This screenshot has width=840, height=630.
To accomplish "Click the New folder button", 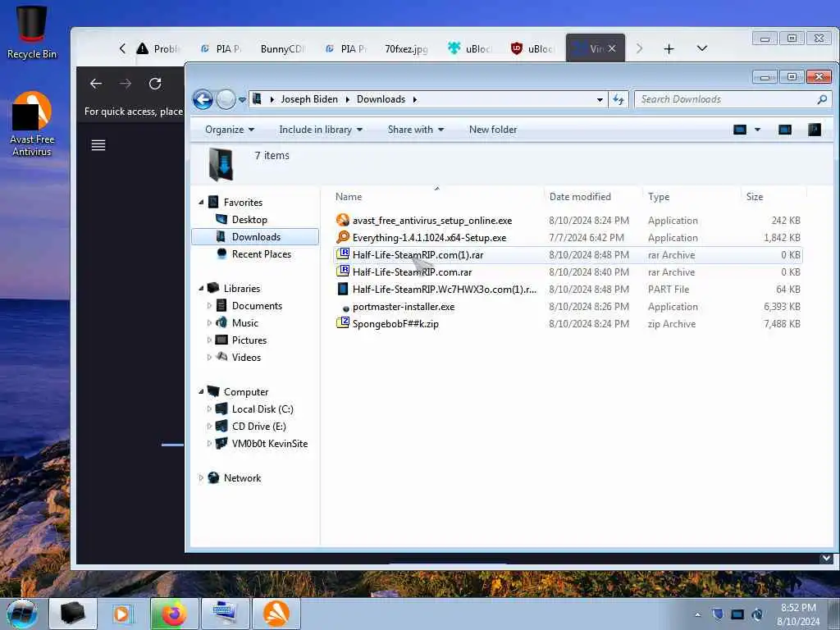I will click(x=493, y=130).
